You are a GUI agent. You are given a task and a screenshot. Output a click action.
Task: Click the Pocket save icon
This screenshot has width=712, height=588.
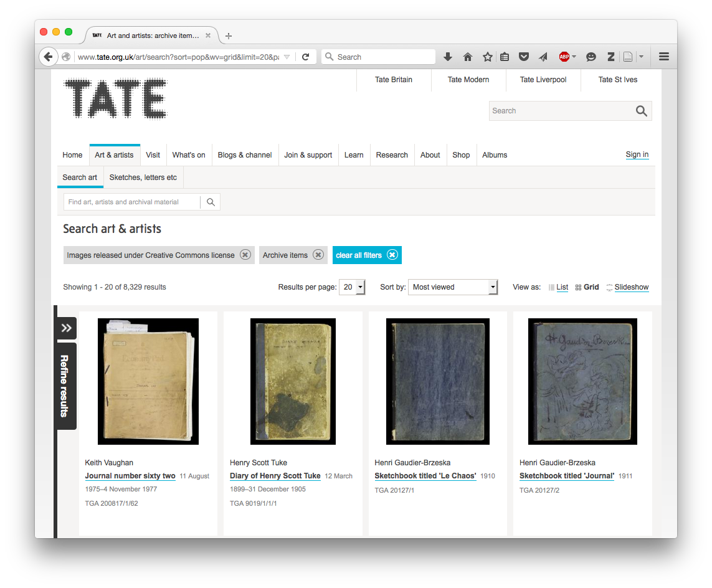click(x=524, y=57)
